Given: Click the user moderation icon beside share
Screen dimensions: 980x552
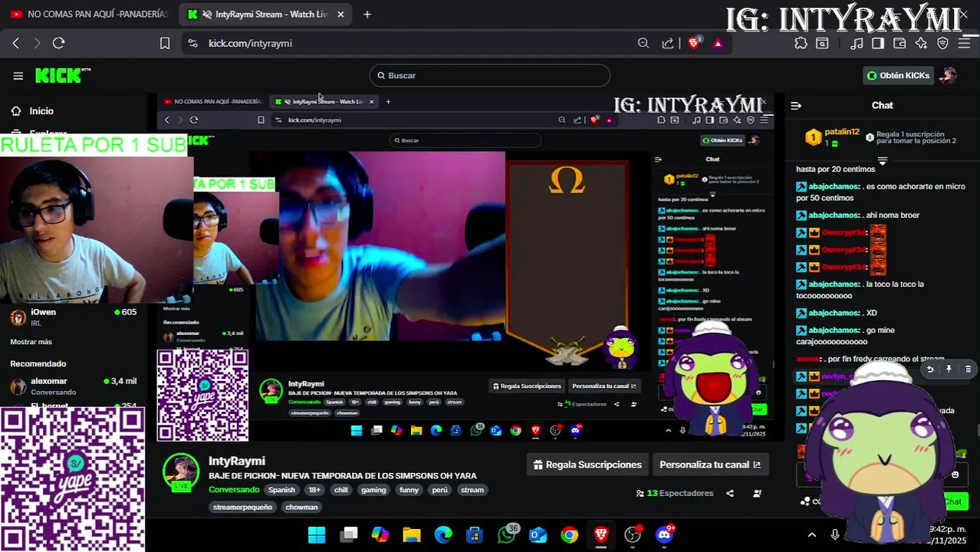Looking at the screenshot, I should point(757,493).
